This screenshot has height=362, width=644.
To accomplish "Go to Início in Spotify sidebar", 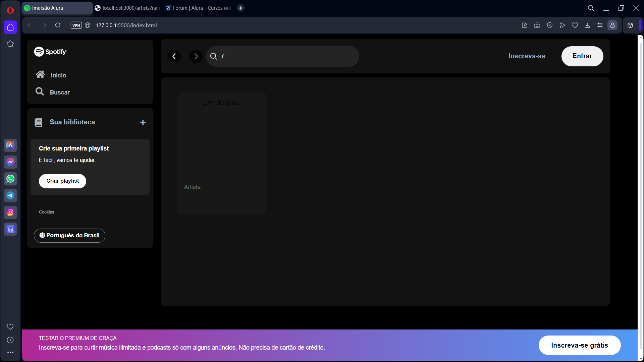I will [x=51, y=75].
